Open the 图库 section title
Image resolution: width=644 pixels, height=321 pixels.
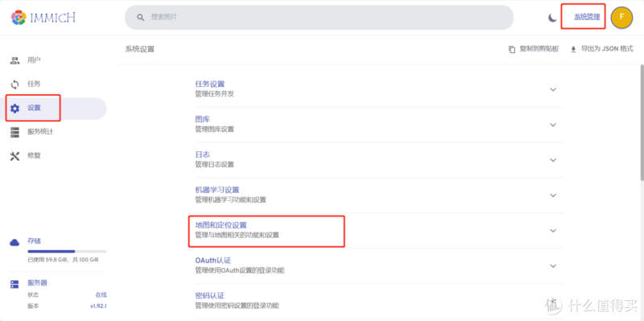(203, 119)
